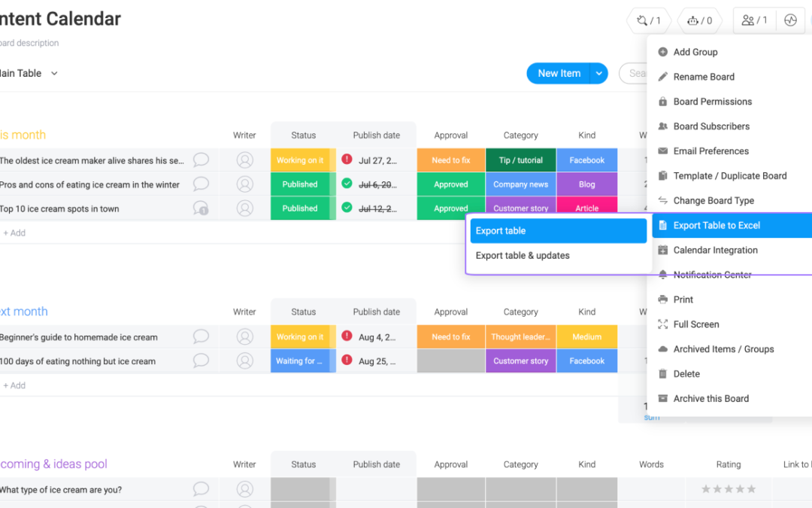The height and width of the screenshot is (508, 812).
Task: Open comment bubble for 100 days of eating row
Action: click(x=201, y=360)
